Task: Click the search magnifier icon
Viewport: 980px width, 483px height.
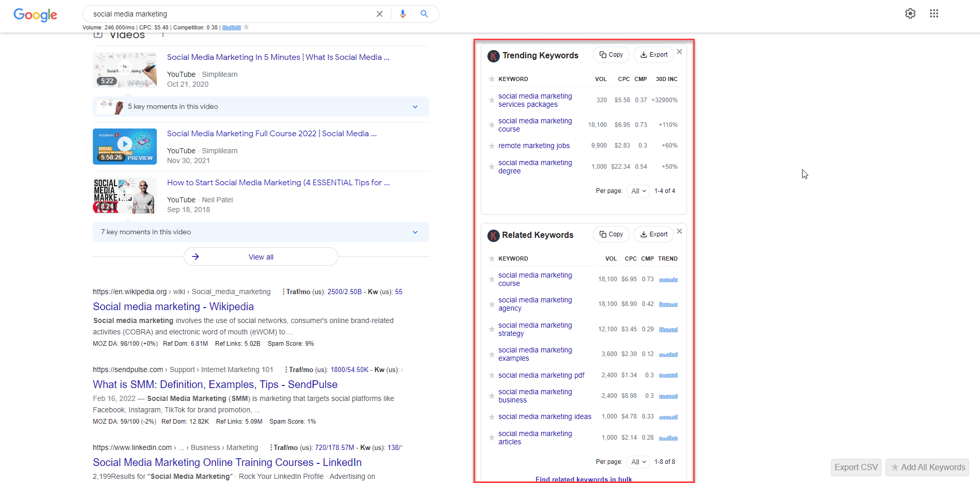Action: pyautogui.click(x=424, y=14)
